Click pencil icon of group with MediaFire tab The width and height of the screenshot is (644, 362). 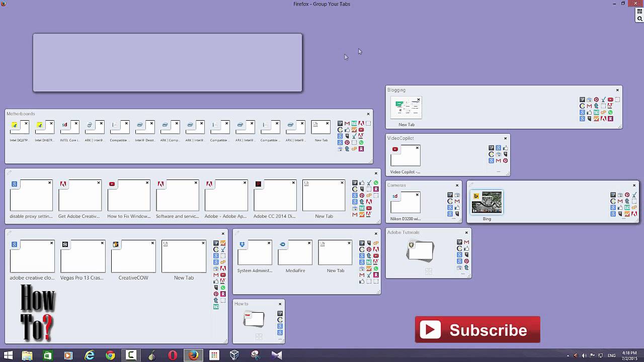point(237,233)
